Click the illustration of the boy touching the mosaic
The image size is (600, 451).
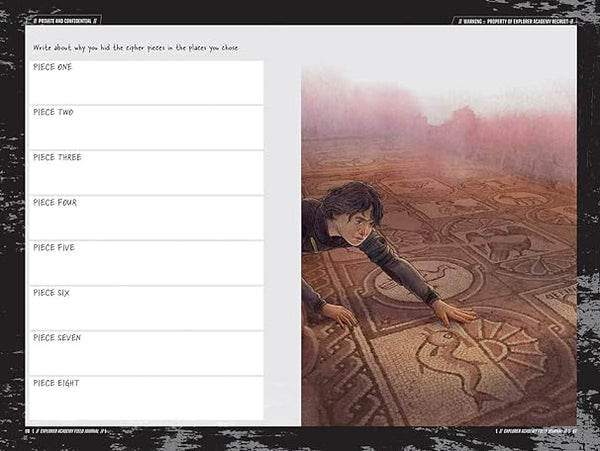coord(439,247)
